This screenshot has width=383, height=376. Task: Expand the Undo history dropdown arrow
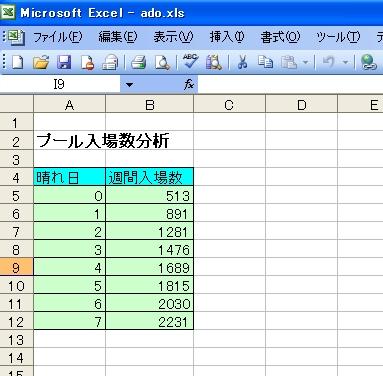click(346, 62)
